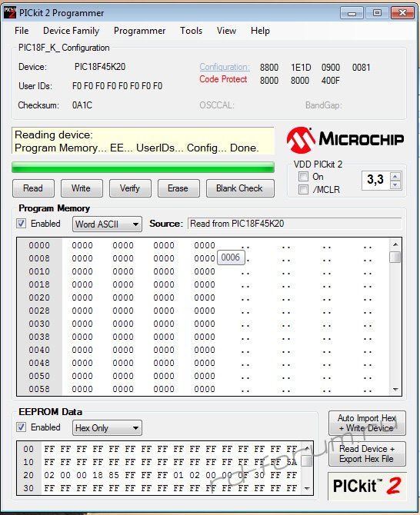Click the VDD voltage value field 3,3

[375, 180]
